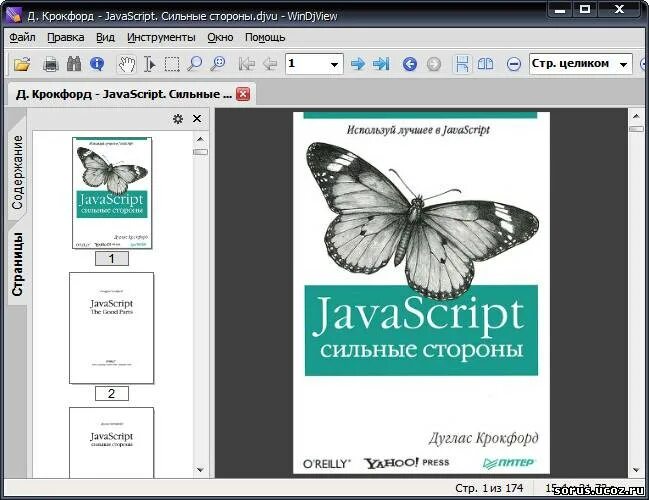Click document view scroll down arrow
The height and width of the screenshot is (500, 649).
(x=636, y=470)
